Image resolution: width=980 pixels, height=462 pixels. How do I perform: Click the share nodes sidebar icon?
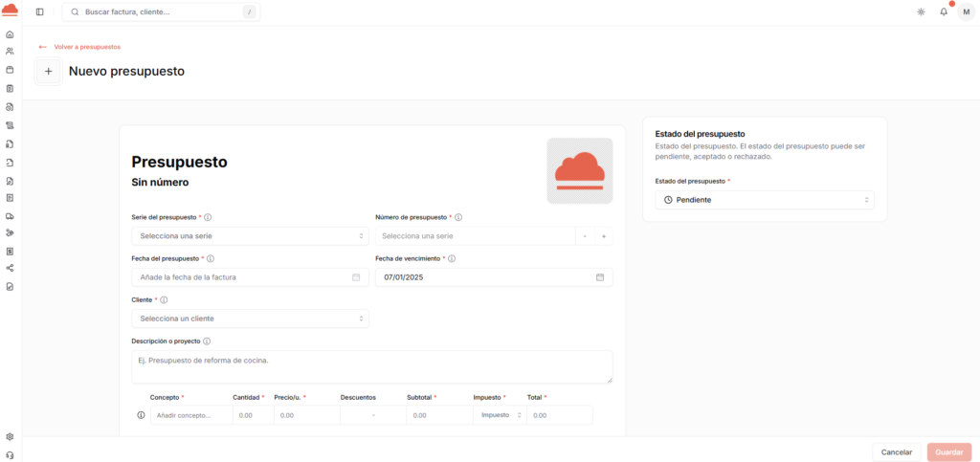coord(10,268)
